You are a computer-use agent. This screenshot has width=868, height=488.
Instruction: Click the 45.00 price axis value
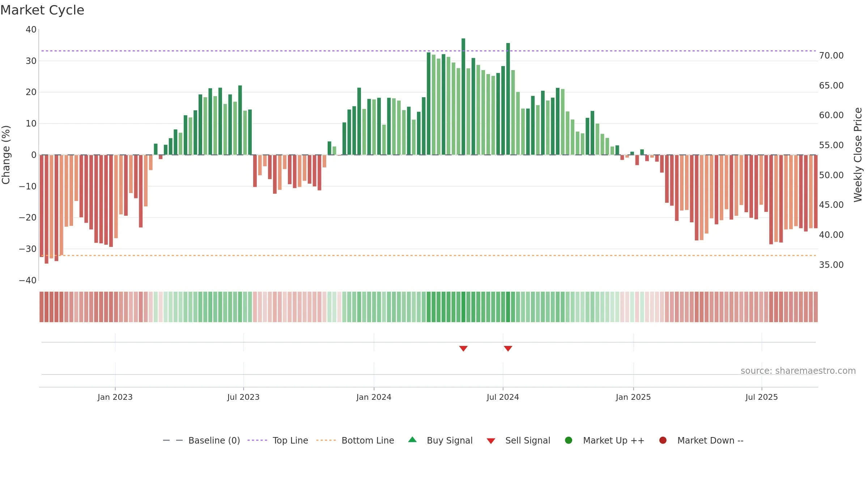[831, 205]
